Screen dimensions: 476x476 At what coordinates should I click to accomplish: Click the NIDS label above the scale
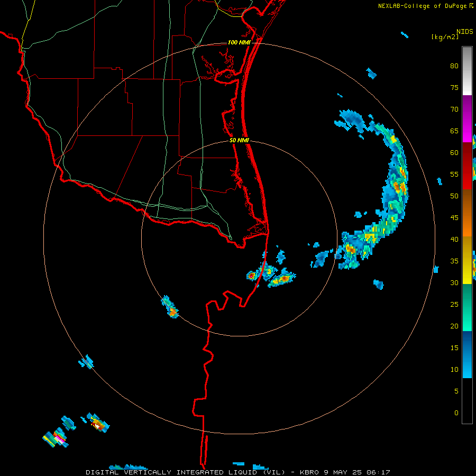pos(464,32)
